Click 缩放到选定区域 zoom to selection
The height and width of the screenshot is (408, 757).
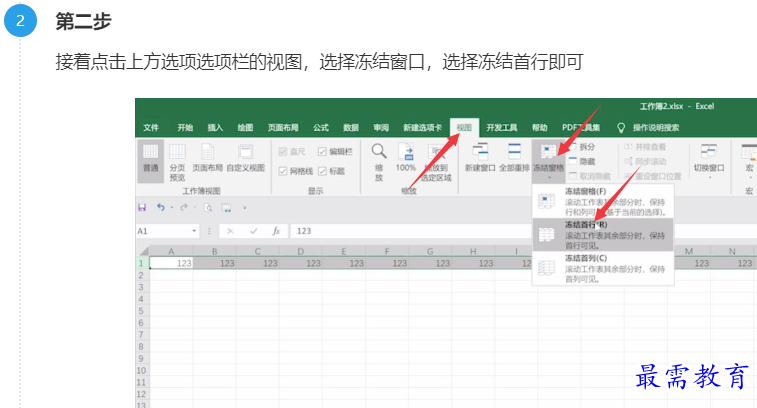pos(436,162)
